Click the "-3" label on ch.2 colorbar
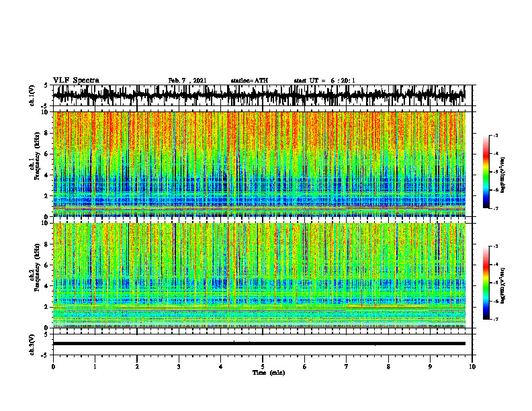Image resolution: width=532 pixels, height=411 pixels. coord(496,246)
